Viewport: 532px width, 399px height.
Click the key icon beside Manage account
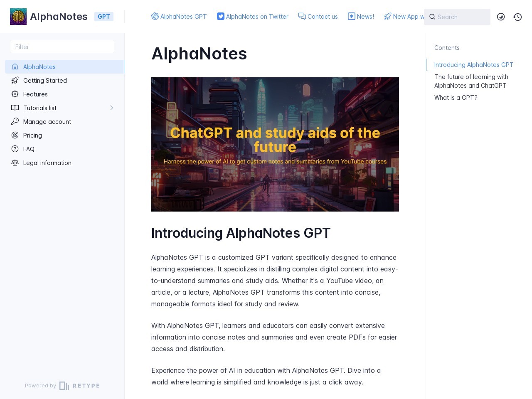coord(15,121)
